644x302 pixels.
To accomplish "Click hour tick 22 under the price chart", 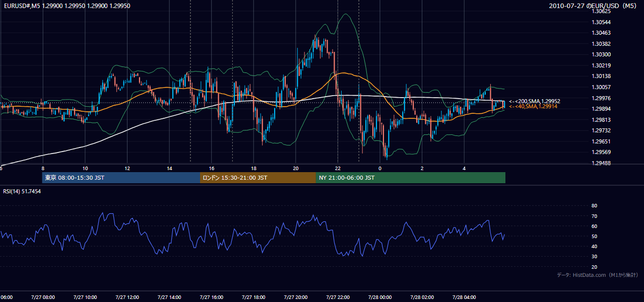I will 338,168.
